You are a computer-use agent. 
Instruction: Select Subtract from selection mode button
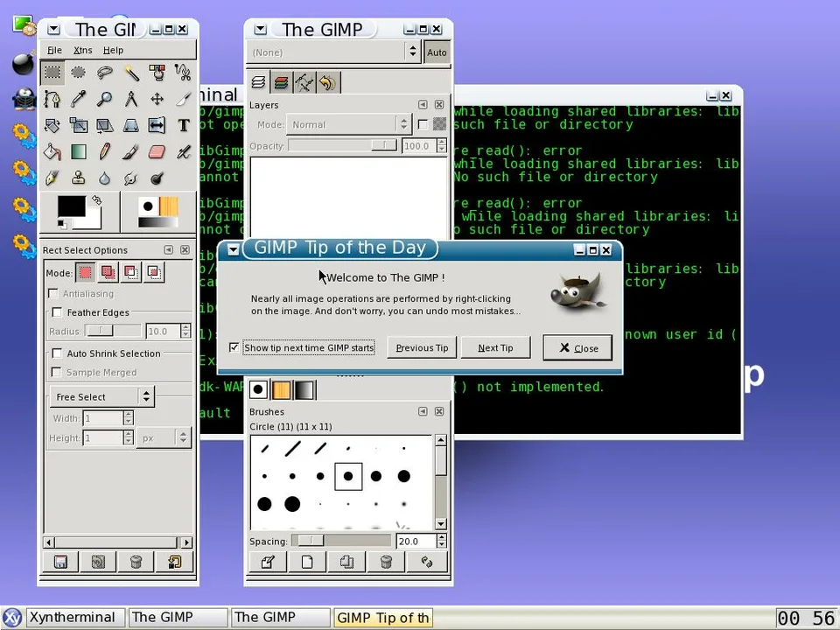(130, 273)
